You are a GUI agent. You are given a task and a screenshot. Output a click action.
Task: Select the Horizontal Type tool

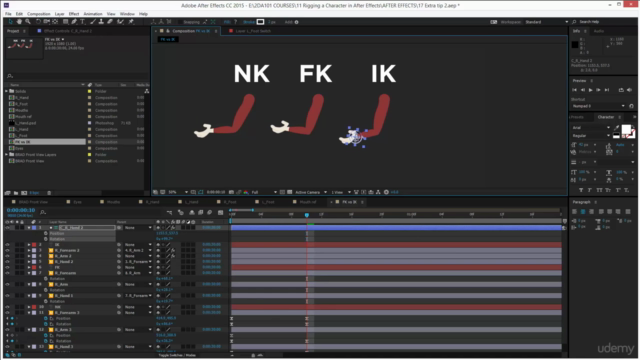(83, 22)
